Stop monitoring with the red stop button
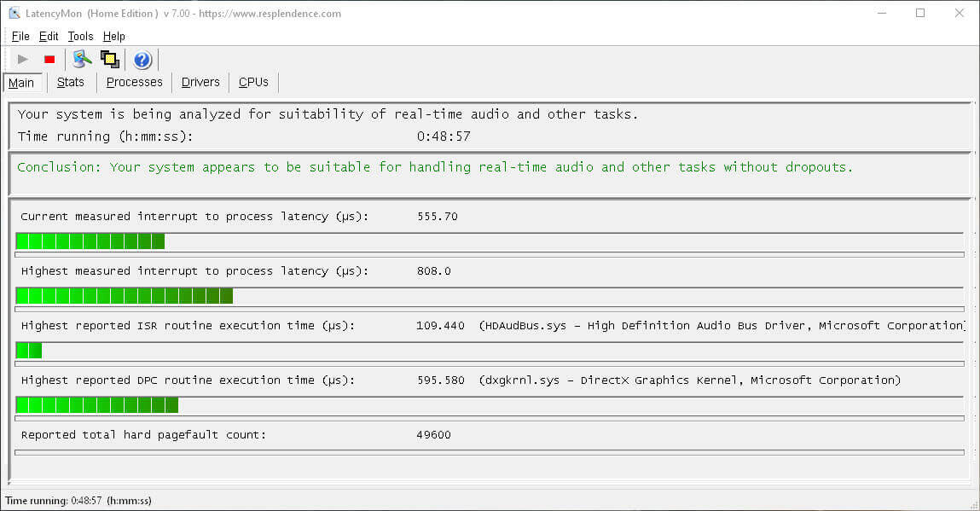 click(49, 60)
